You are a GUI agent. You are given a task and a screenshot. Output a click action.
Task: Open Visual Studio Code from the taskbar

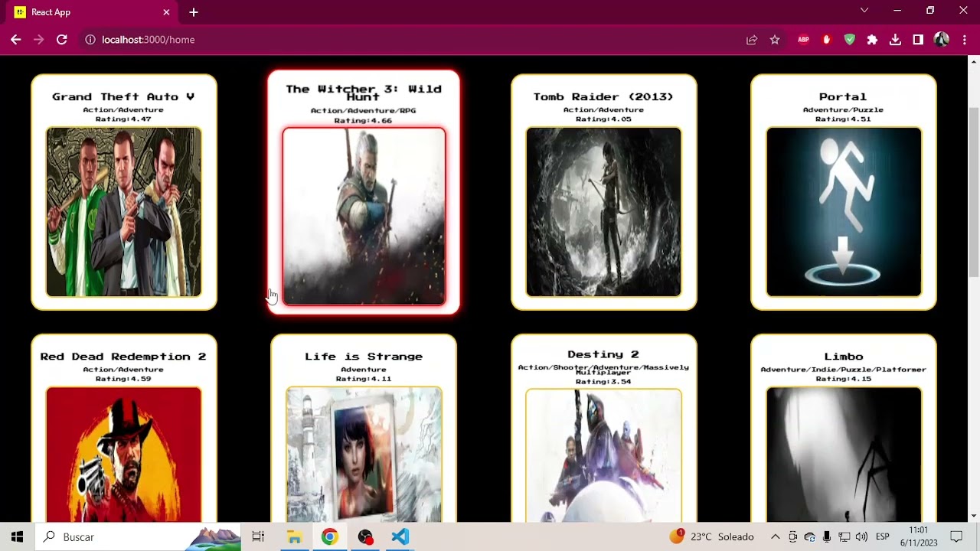pos(400,536)
